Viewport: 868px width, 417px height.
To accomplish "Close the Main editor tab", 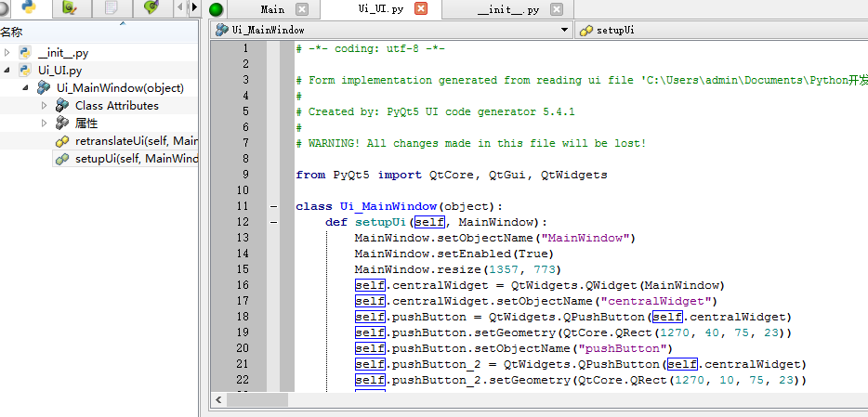I will coord(301,9).
